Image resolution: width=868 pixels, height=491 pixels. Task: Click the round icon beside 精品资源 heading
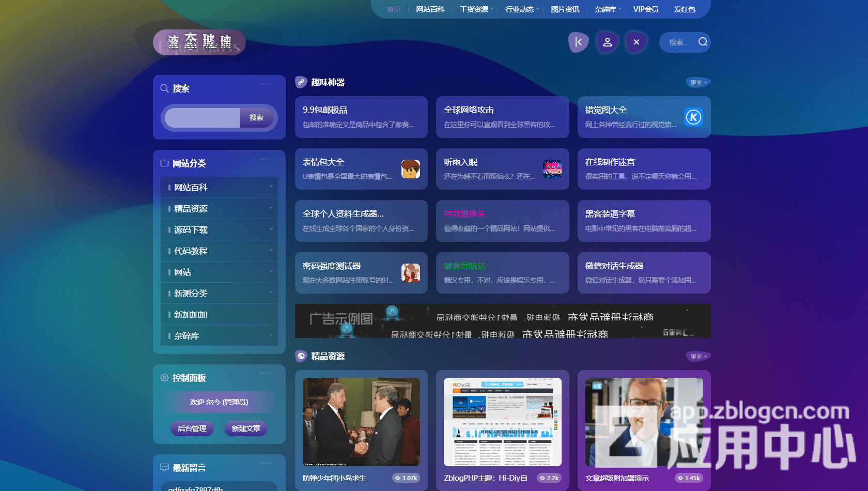click(x=301, y=356)
